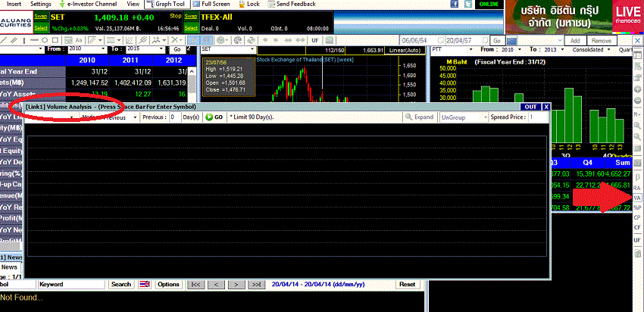The height and width of the screenshot is (312, 644).
Task: Click the Spread Price input field
Action: 537,117
